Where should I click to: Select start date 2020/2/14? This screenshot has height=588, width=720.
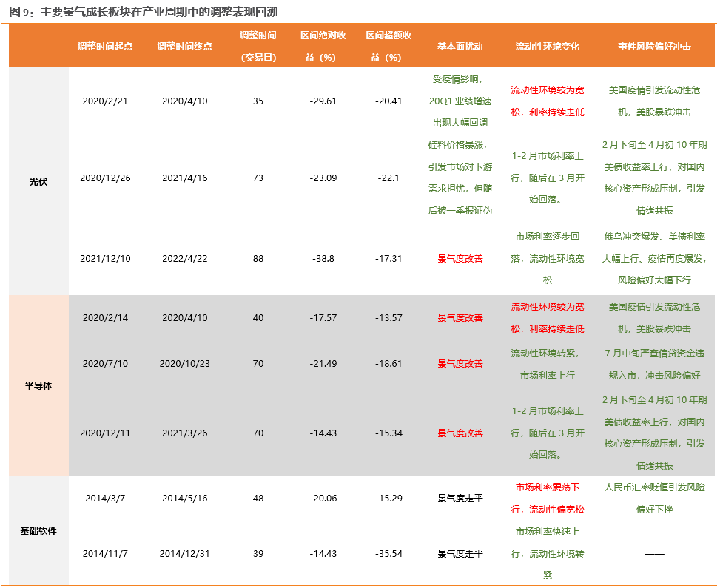[x=105, y=318]
